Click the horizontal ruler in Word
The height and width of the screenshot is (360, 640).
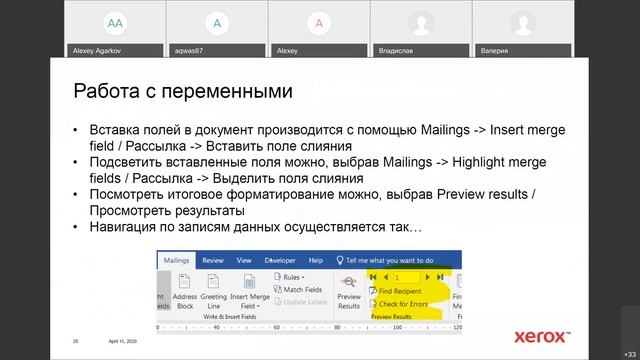tap(309, 327)
